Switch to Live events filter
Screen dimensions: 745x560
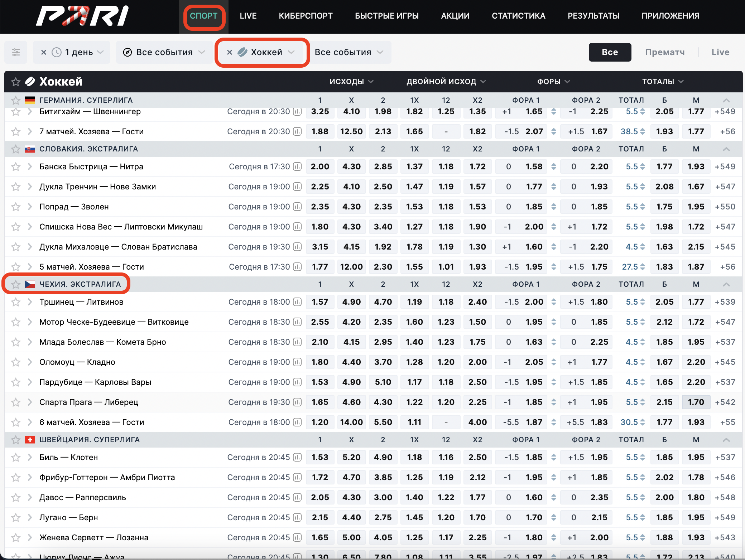pos(720,52)
